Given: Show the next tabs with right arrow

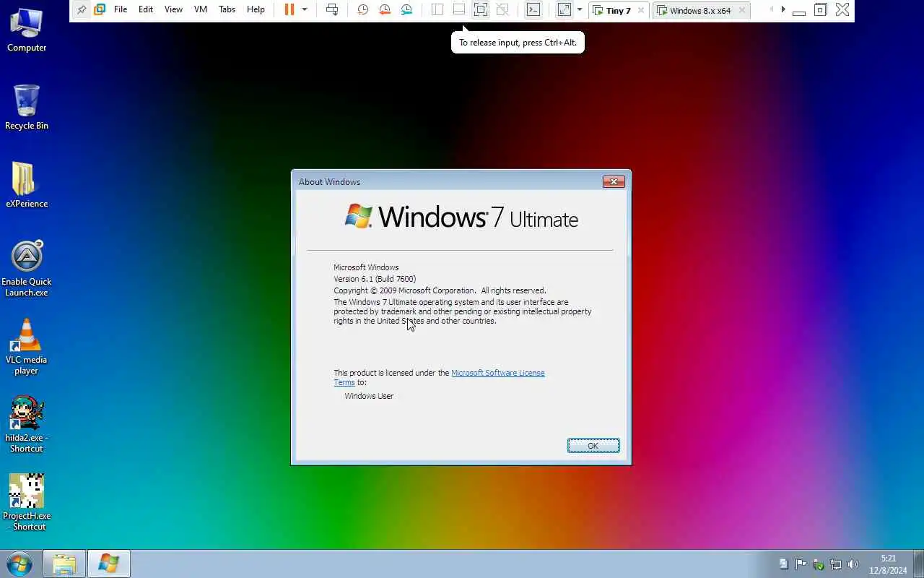Looking at the screenshot, I should [783, 9].
